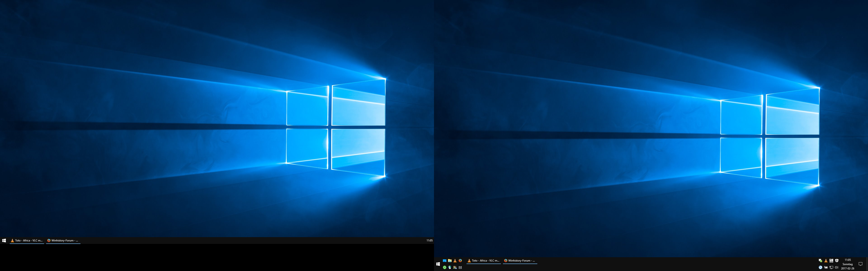Click the chip-shaped quick launch icon

460,268
